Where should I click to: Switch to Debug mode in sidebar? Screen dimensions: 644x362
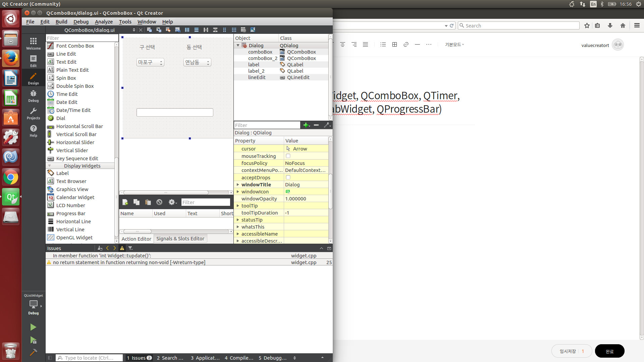pyautogui.click(x=33, y=96)
